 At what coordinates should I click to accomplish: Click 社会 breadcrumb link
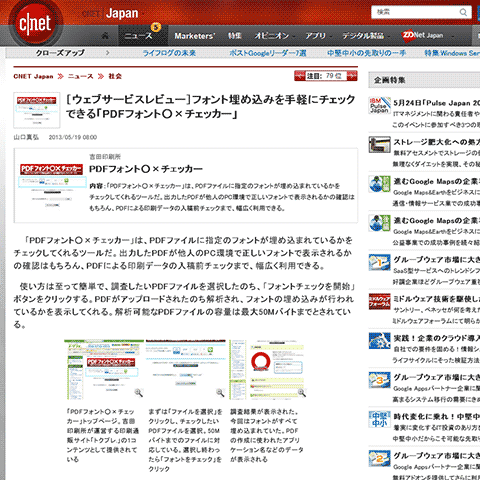pos(115,76)
